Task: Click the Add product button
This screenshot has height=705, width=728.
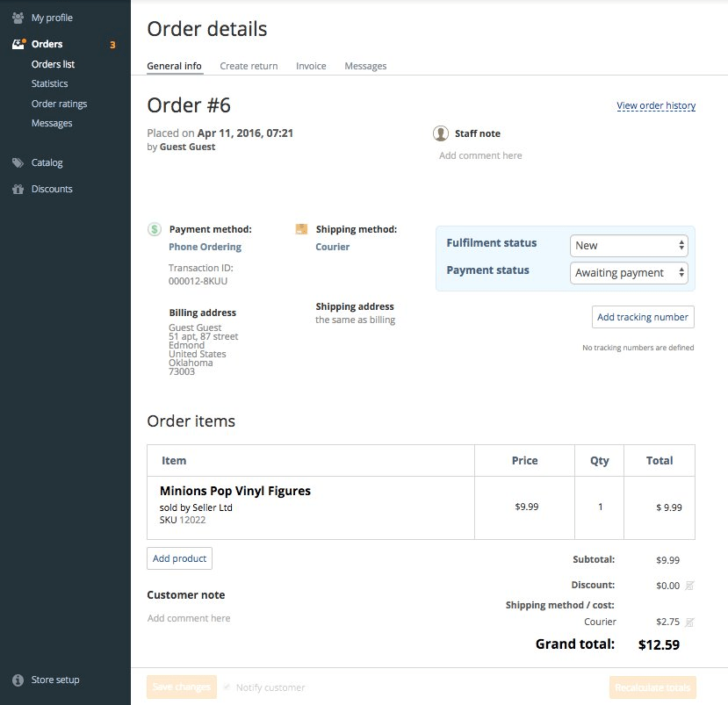Action: pyautogui.click(x=179, y=558)
